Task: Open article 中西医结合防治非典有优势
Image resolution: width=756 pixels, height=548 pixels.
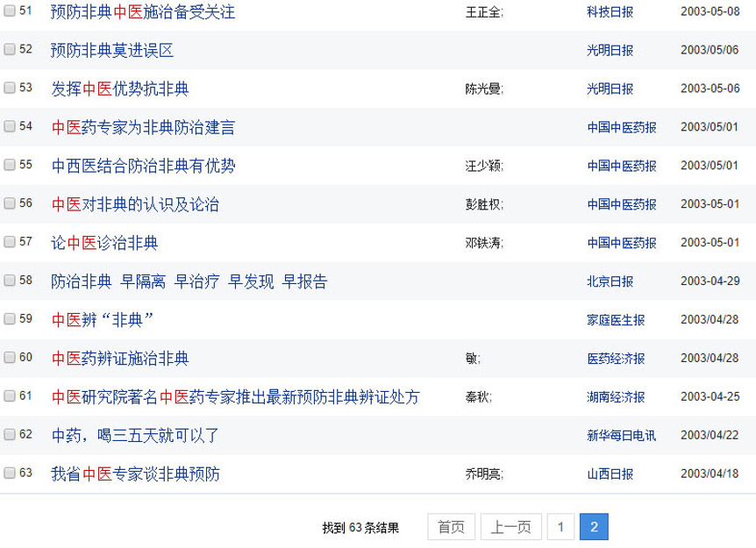Action: (143, 166)
